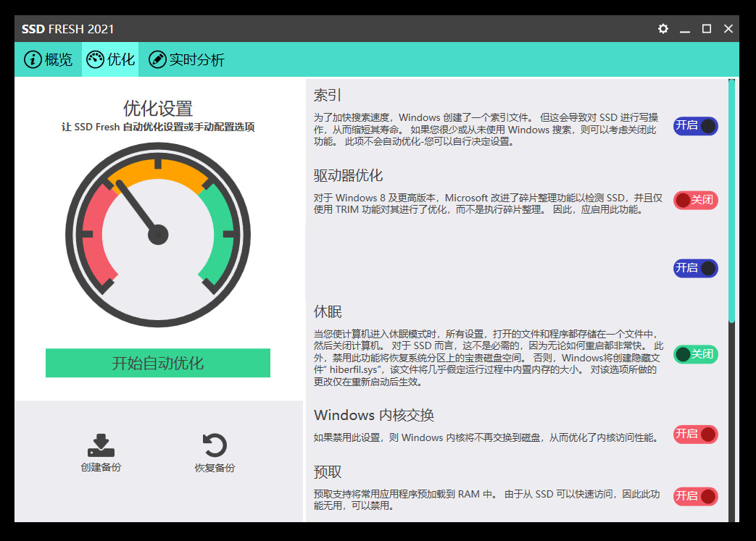Viewport: 756px width, 541px height.
Task: Switch to the 概览 tab
Action: (x=48, y=59)
